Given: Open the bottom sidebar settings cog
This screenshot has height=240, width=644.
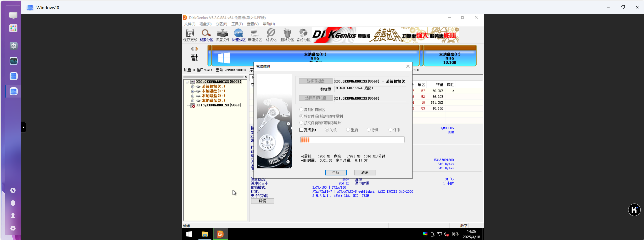Looking at the screenshot, I should (x=13, y=228).
